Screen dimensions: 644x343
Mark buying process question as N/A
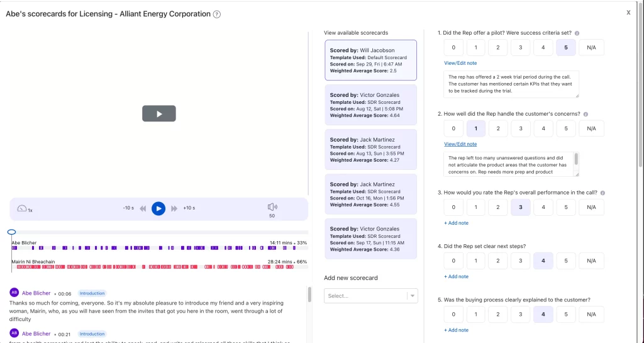tap(591, 314)
